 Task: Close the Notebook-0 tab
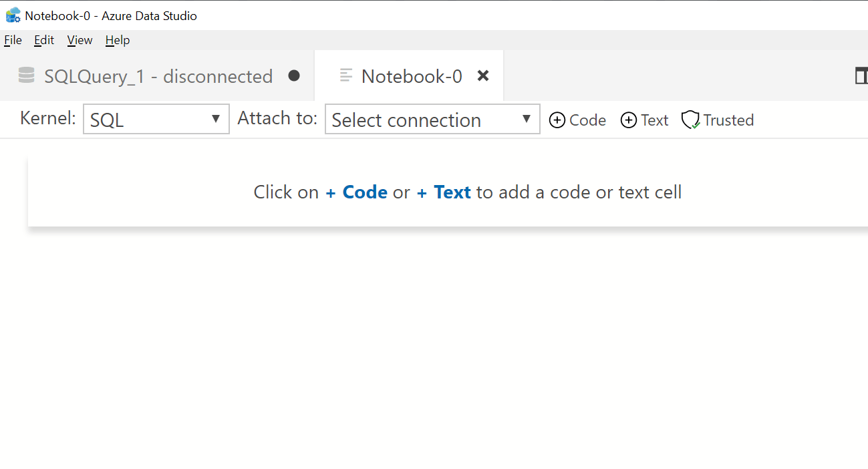(483, 75)
